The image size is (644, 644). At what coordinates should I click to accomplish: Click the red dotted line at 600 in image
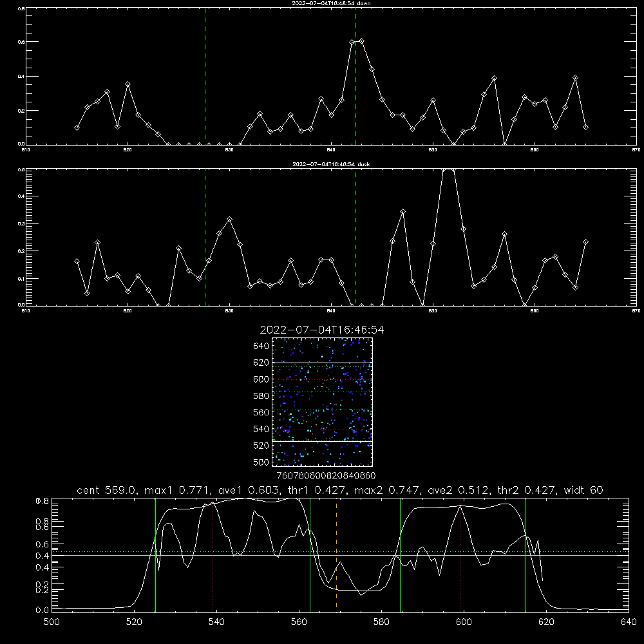point(323,379)
